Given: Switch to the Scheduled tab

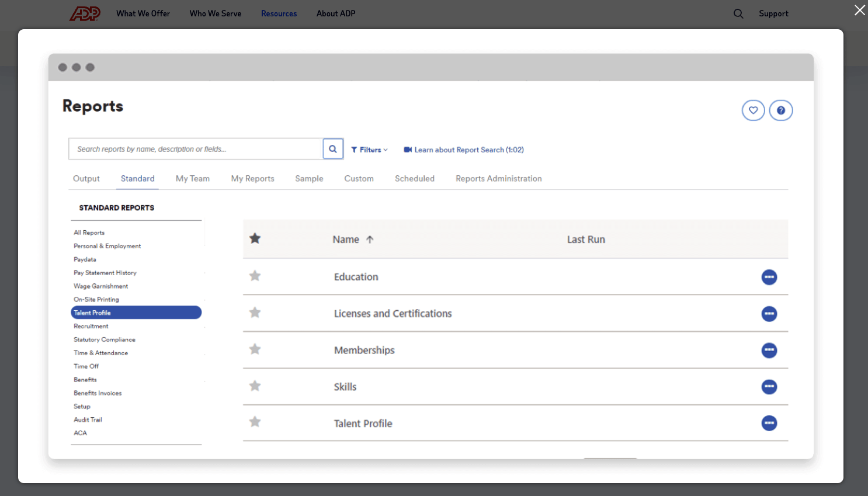Looking at the screenshot, I should [x=414, y=179].
